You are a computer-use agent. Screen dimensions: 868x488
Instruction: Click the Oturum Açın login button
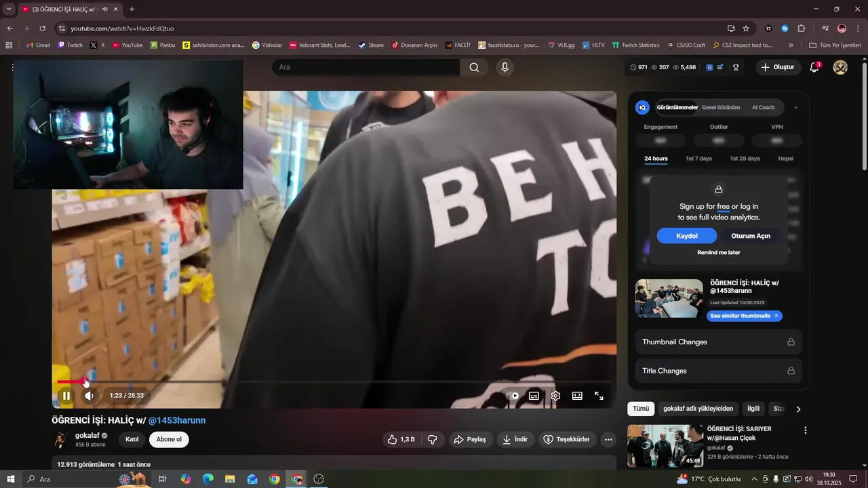[x=751, y=236]
